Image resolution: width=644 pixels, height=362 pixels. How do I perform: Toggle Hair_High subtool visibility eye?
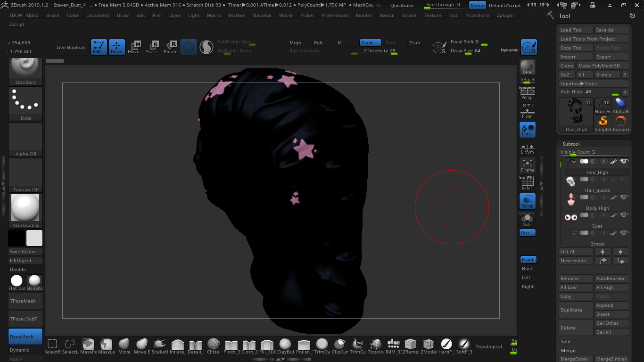click(624, 161)
